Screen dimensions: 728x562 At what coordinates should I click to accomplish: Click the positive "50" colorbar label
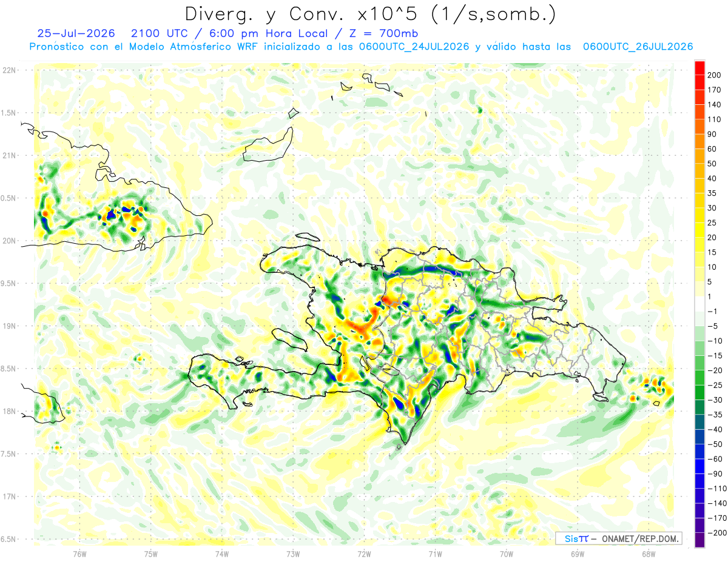712,164
